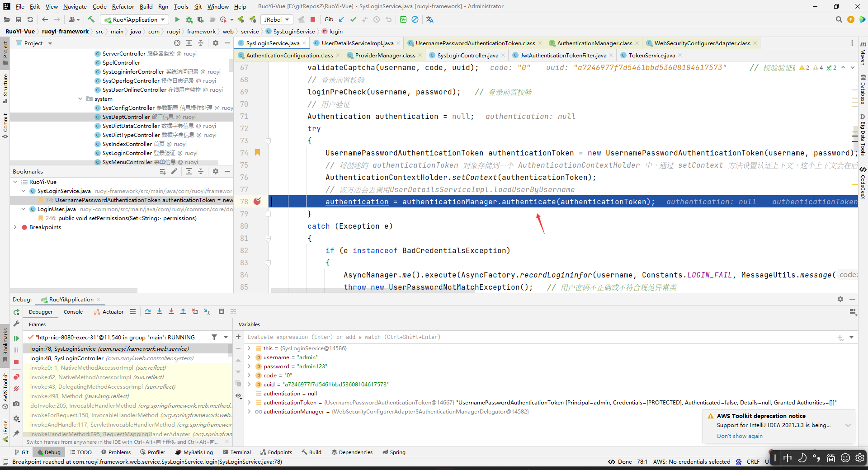
Task: Toggle the Pin Tab icon in Debug panel
Action: 16,433
